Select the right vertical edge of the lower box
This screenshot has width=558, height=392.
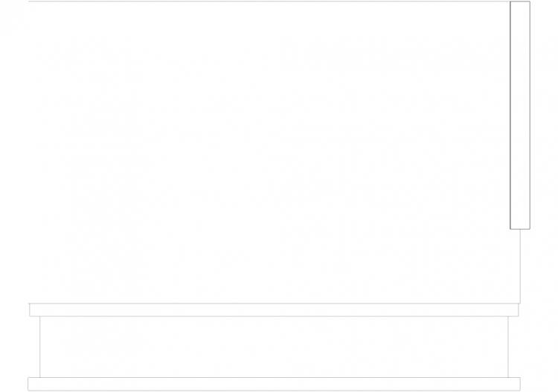508,347
